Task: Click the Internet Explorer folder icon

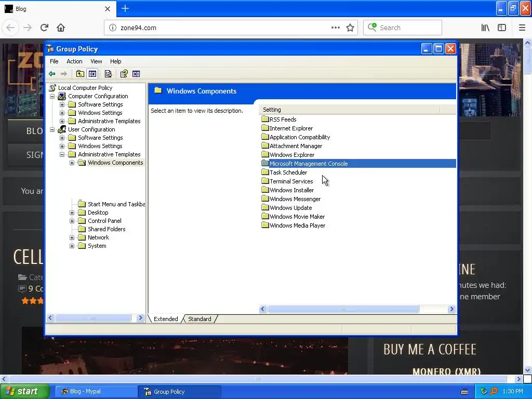Action: tap(265, 128)
